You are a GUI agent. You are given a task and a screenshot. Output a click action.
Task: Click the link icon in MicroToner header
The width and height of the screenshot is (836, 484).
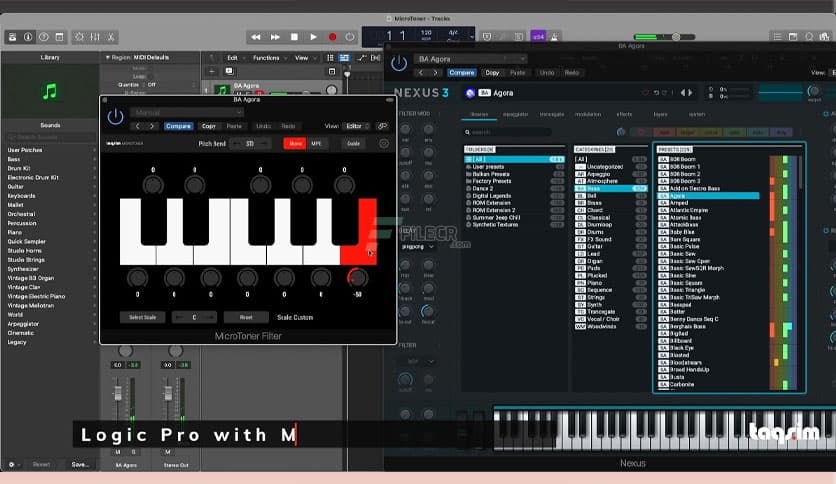point(381,126)
